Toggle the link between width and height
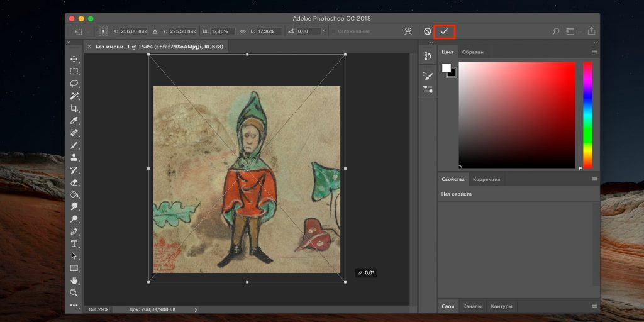Image resolution: width=644 pixels, height=322 pixels. point(243,31)
